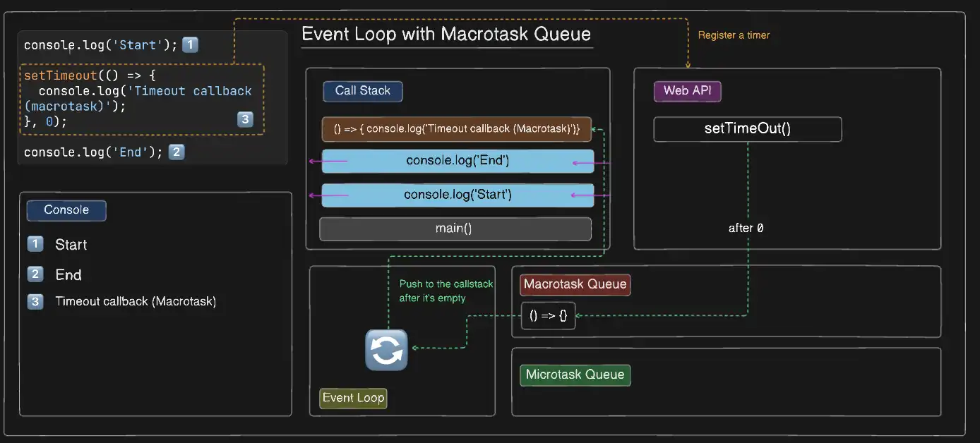
Task: Click 'Timeout callback (Macrotask)' output in Console
Action: (136, 301)
